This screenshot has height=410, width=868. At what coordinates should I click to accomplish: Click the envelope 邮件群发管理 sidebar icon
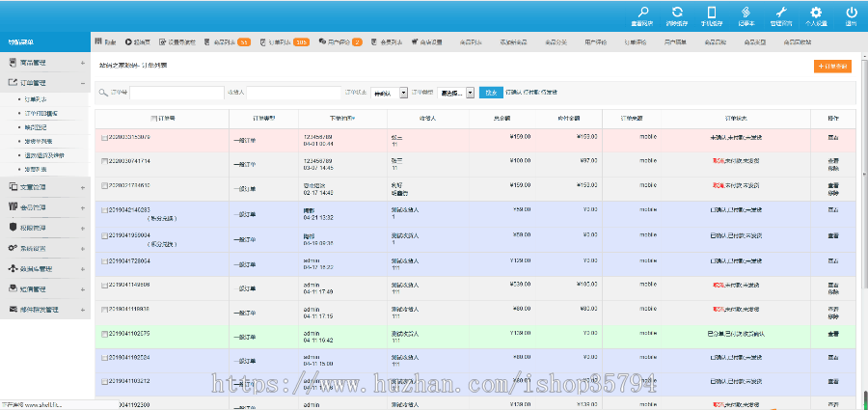(13, 309)
